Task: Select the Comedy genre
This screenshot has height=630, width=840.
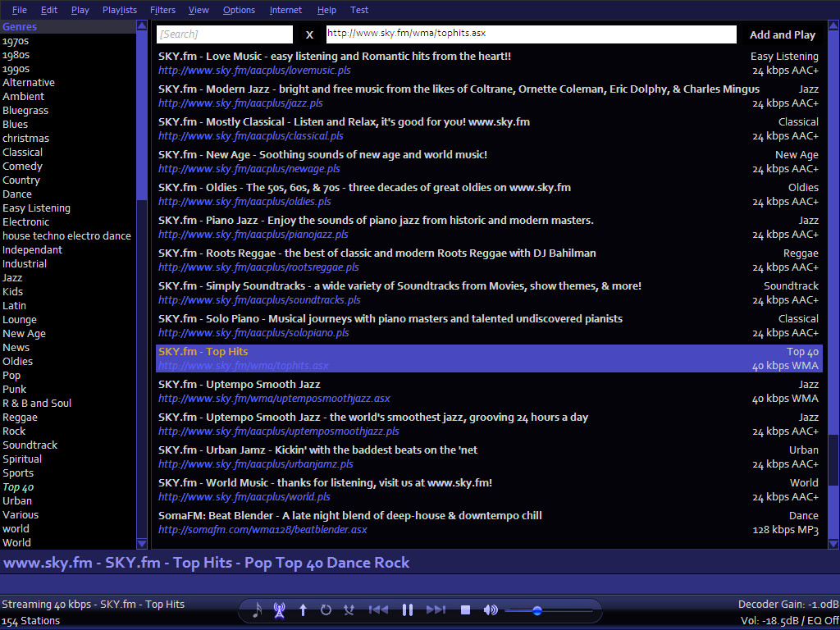Action: tap(22, 166)
